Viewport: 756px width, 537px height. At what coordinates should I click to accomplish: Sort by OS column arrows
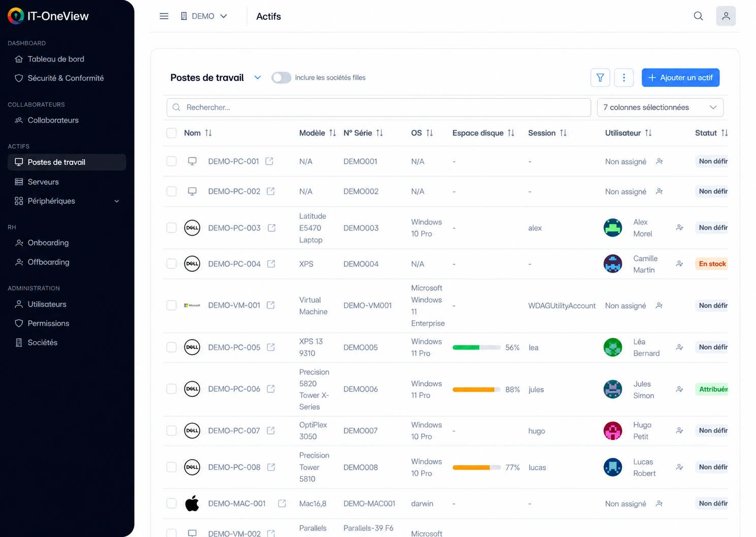coord(429,133)
